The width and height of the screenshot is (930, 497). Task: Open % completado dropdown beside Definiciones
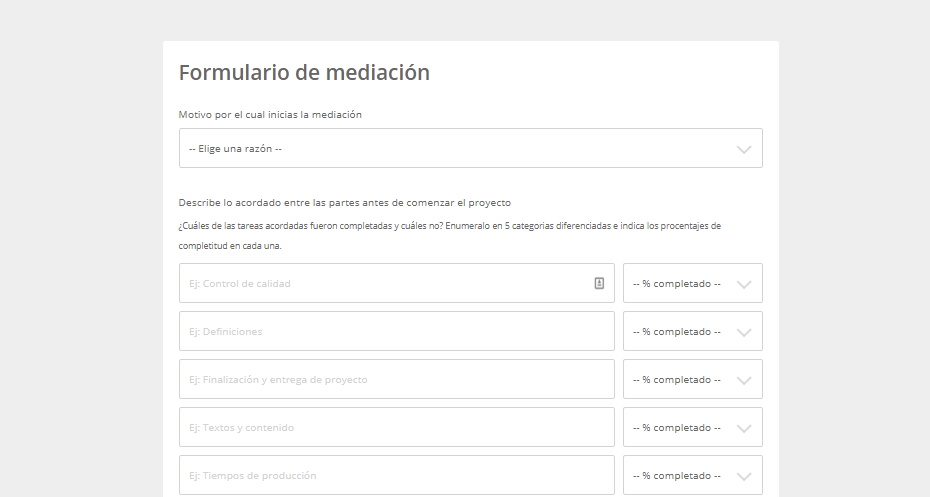click(x=693, y=332)
